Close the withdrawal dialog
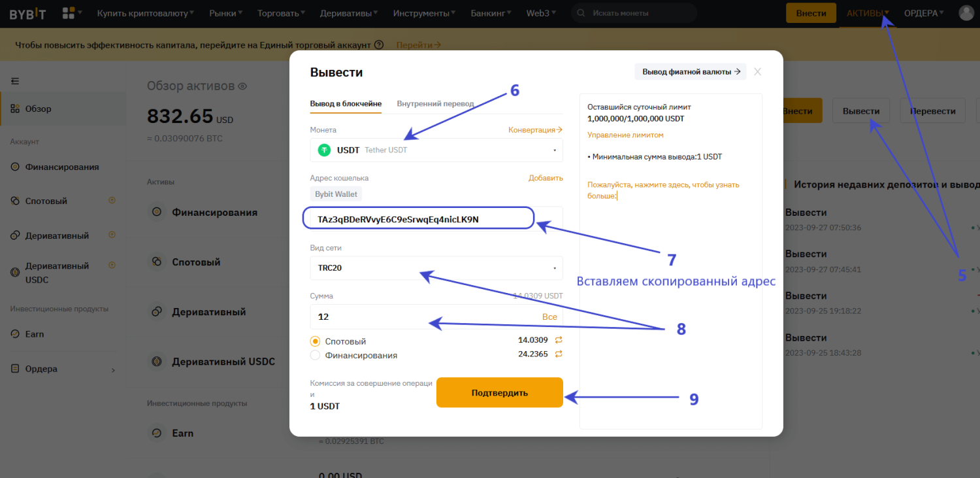The image size is (980, 478). point(757,72)
